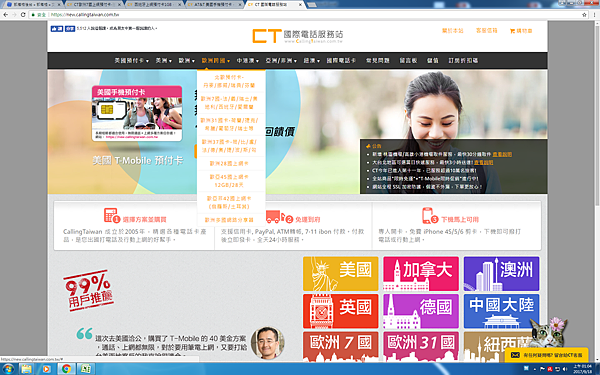Click the Facebook like thumbs-up button
The image size is (600, 375).
57,29
